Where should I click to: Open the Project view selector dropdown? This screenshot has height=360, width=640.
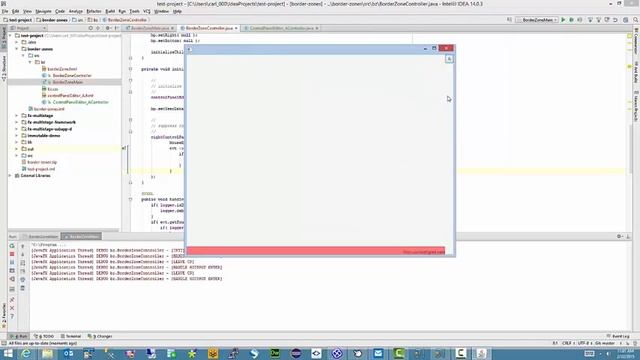[x=28, y=28]
